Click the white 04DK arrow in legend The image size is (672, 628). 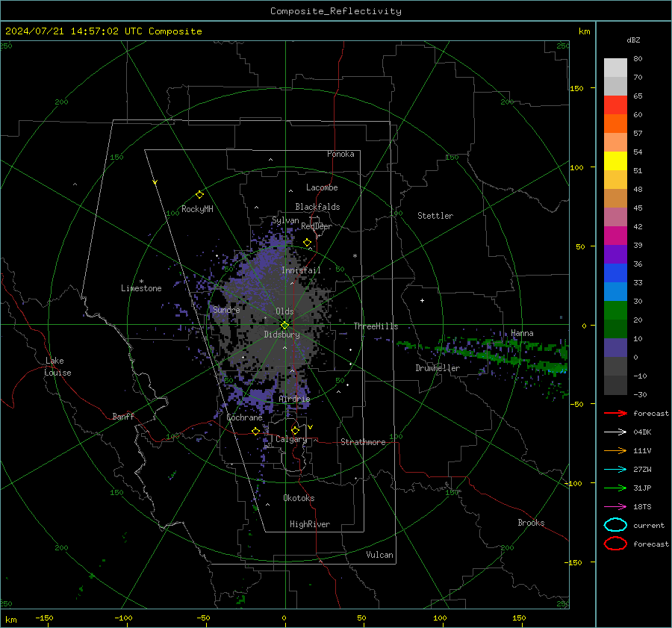click(615, 432)
